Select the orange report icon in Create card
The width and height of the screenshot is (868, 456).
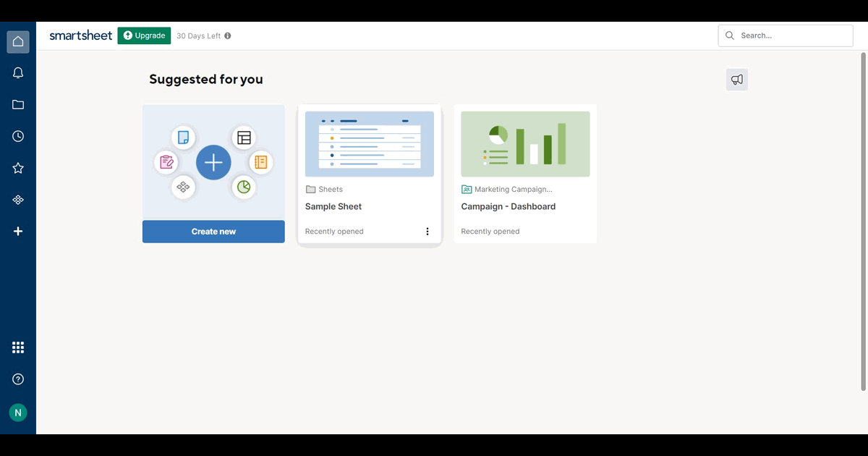[261, 162]
